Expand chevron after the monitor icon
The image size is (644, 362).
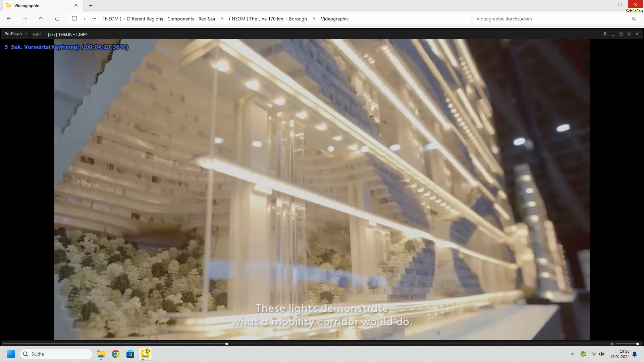coord(85,19)
